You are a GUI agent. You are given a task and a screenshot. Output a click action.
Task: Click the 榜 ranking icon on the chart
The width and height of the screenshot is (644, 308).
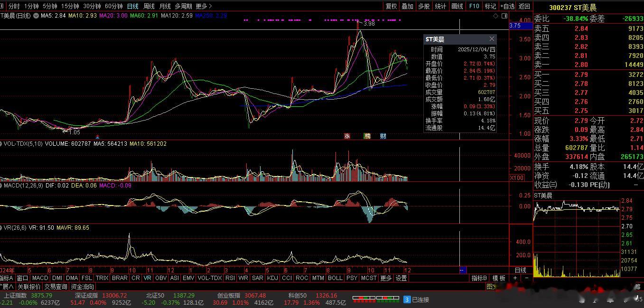(367, 136)
